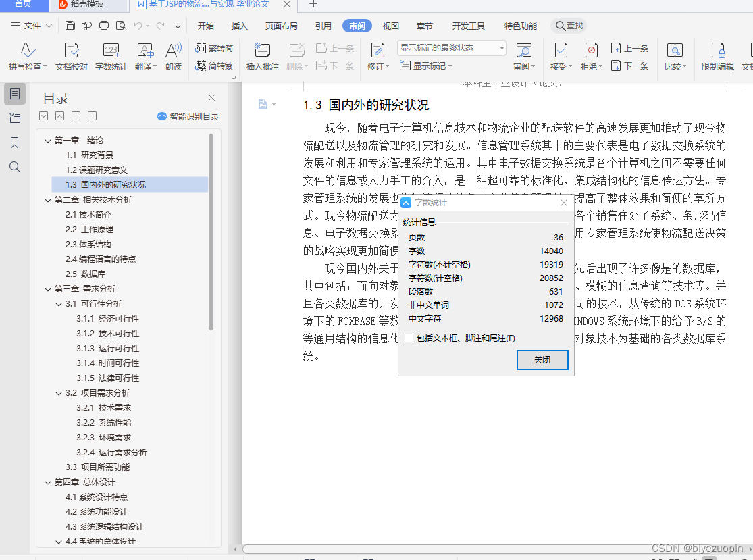The height and width of the screenshot is (560, 753).
Task: Open the 稻壳模板 tab
Action: tap(88, 5)
